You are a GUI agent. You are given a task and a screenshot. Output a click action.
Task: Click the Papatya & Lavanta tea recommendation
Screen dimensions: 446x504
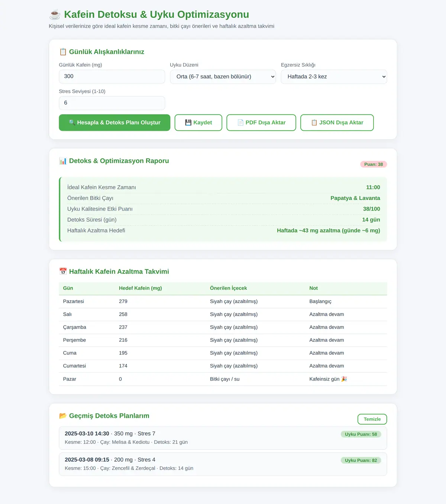point(355,198)
